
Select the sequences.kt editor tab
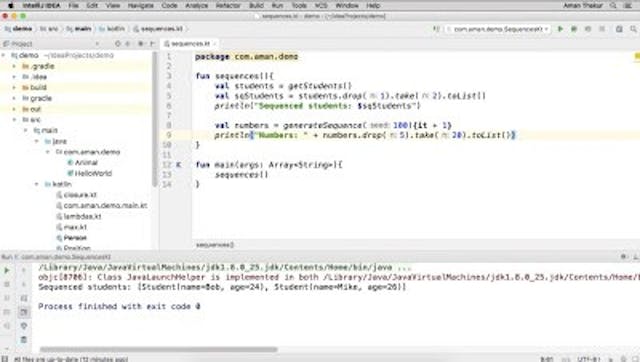click(190, 44)
